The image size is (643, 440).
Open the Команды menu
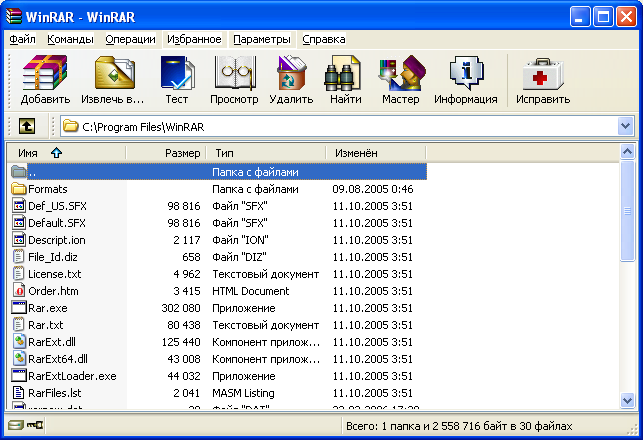click(x=70, y=39)
